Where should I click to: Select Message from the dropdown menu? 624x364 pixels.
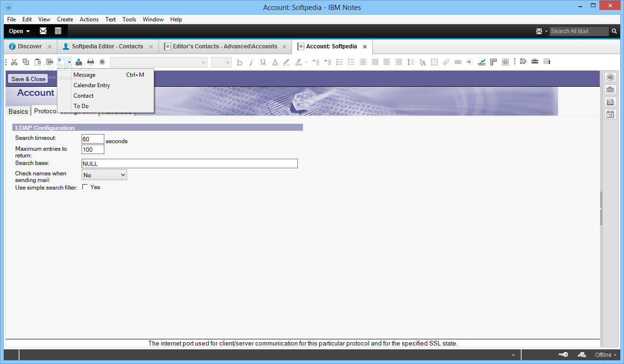(105, 75)
